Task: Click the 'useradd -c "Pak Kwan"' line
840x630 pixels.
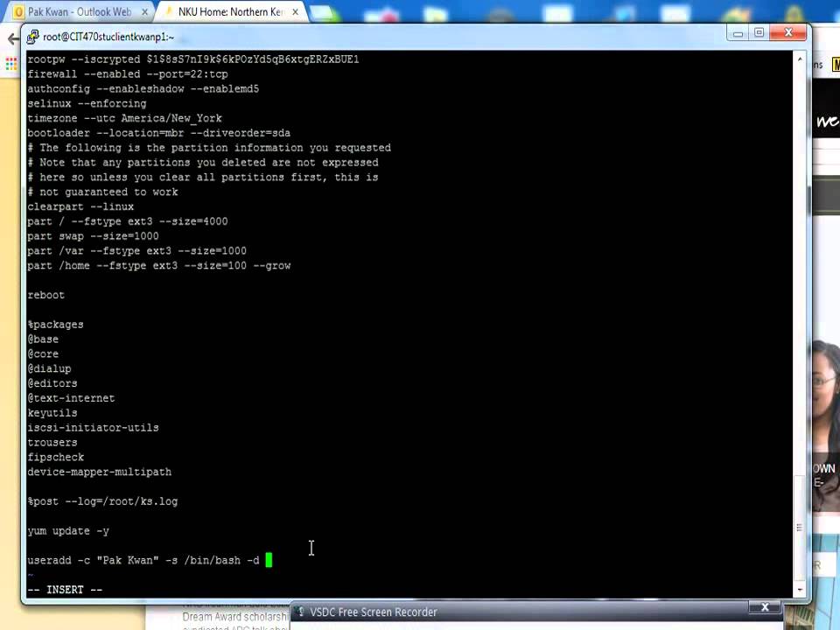Action: 143,560
